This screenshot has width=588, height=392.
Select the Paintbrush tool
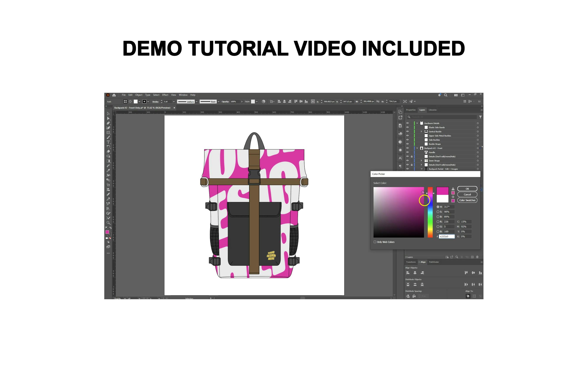click(108, 137)
